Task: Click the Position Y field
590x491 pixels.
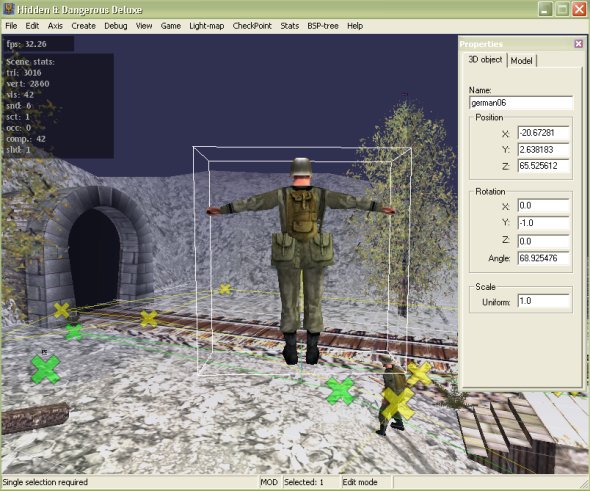Action: [x=543, y=149]
